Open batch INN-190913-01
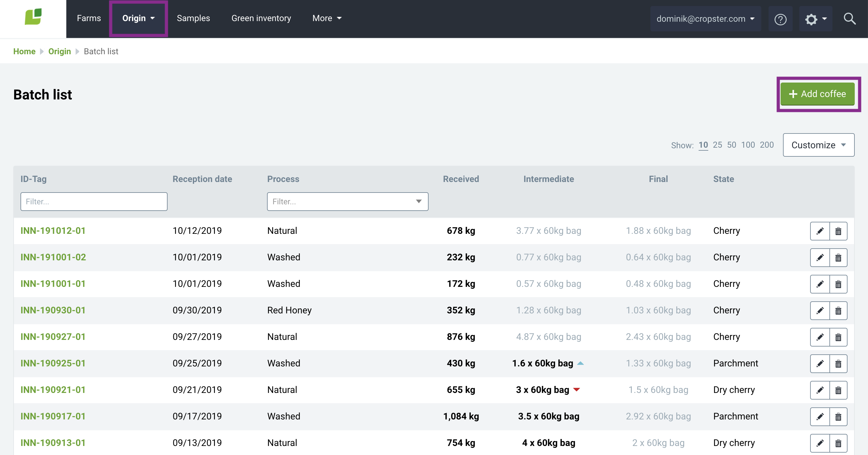 point(53,443)
